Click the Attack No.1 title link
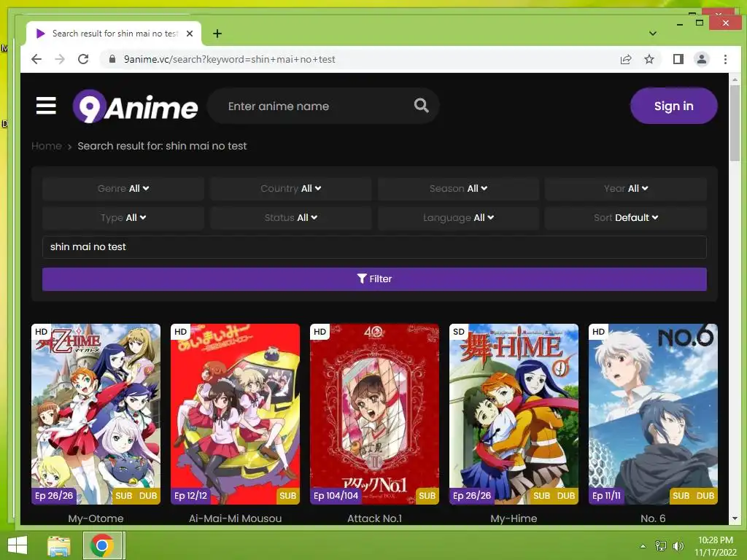Viewport: 747px width, 560px height. (374, 518)
